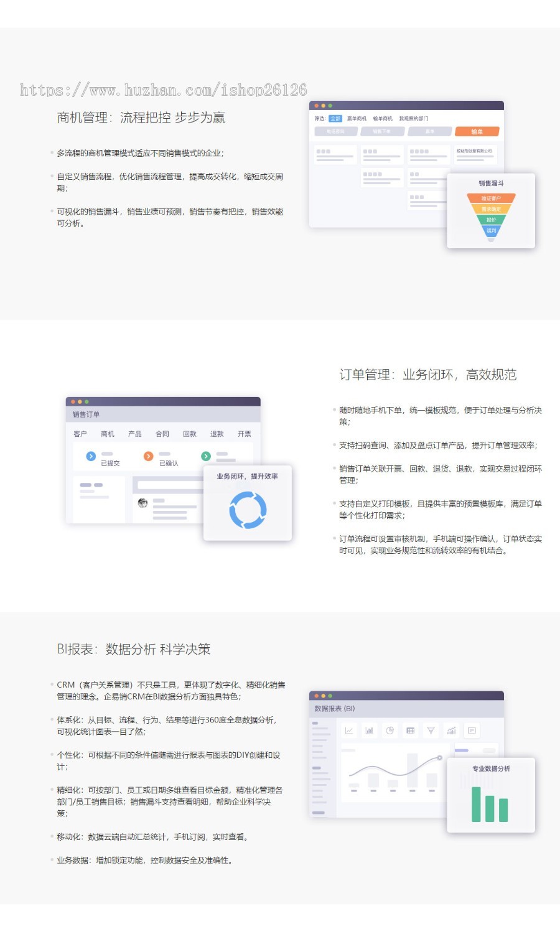The image size is (560, 934).
Task: Click the orange 输单 stage button
Action: point(477,131)
